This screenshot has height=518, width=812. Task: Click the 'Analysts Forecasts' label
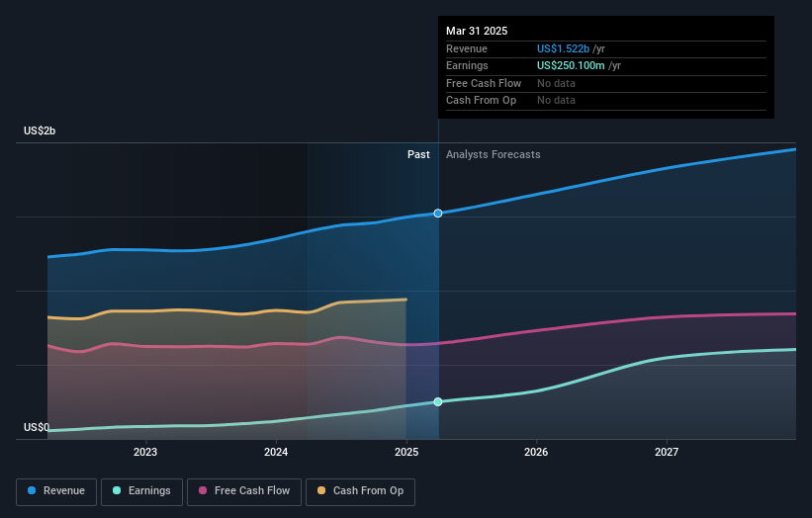[x=493, y=154]
